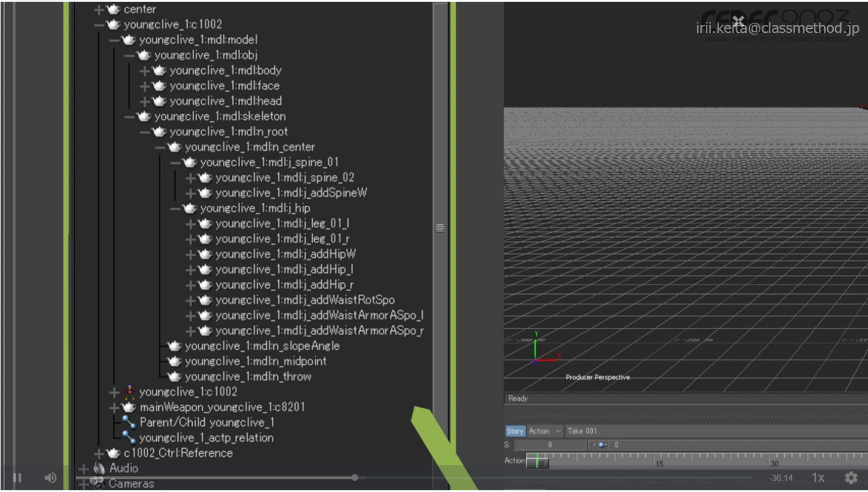Open video settings gear icon
The image size is (868, 492).
pyautogui.click(x=851, y=478)
